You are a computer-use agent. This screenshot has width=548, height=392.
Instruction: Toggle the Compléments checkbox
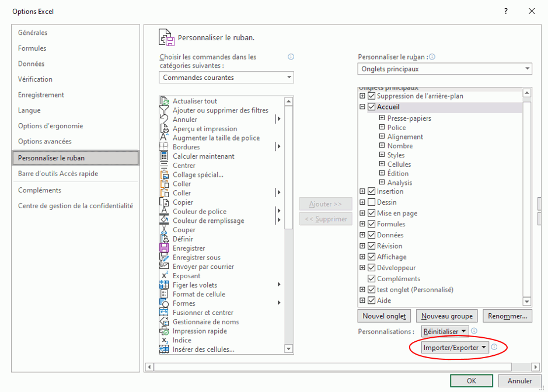(x=372, y=278)
